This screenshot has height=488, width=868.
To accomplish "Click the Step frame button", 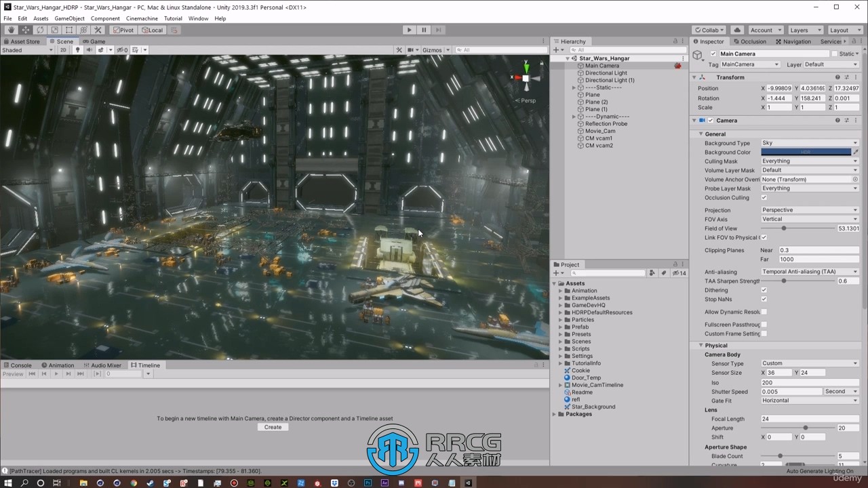I will tap(439, 30).
